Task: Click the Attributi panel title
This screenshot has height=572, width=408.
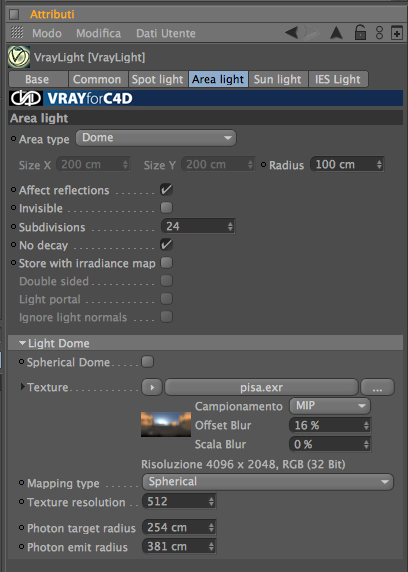Action: pyautogui.click(x=52, y=14)
